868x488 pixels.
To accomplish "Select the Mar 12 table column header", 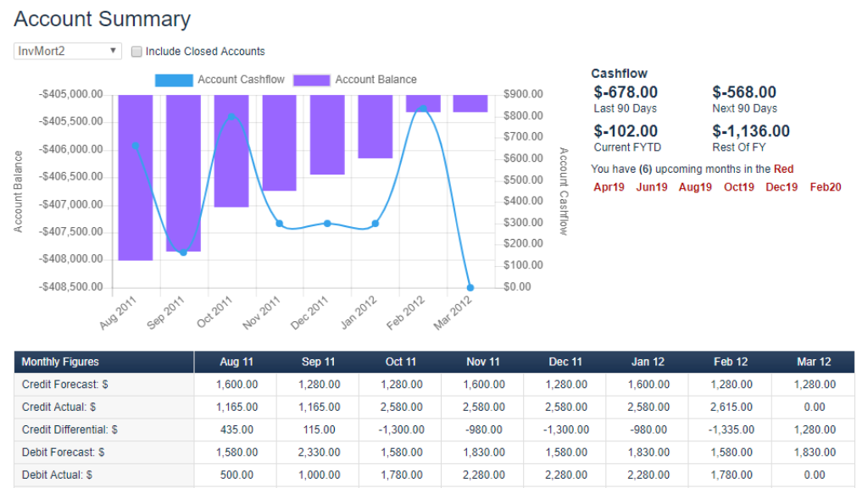I will tap(813, 362).
